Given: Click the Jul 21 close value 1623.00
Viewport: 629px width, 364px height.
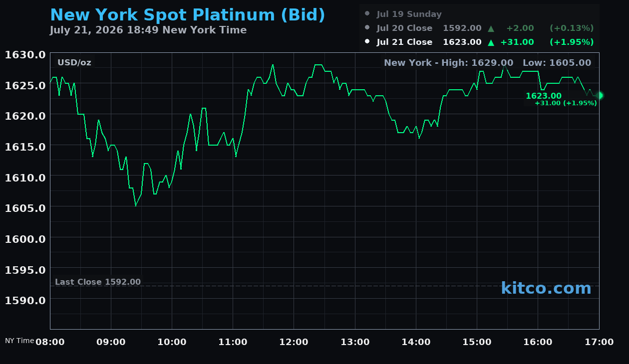Looking at the screenshot, I should pos(462,42).
